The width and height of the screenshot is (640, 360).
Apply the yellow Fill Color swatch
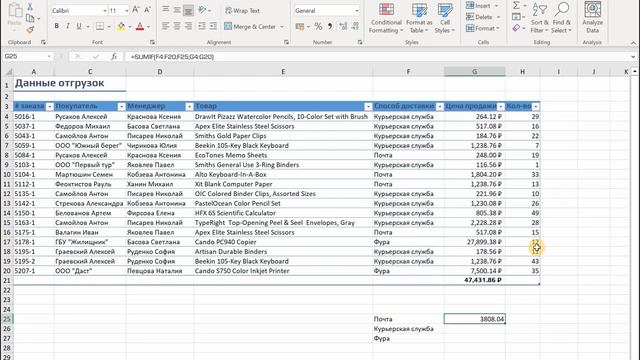(121, 27)
